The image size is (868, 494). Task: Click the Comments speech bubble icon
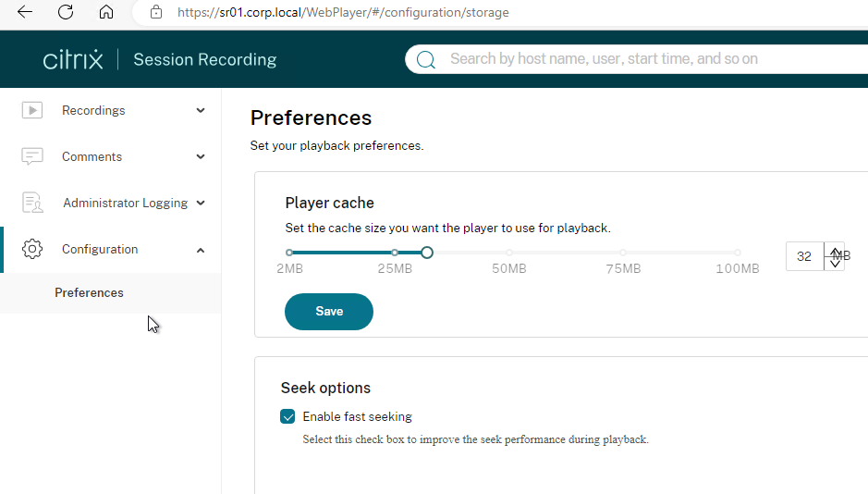(x=32, y=156)
